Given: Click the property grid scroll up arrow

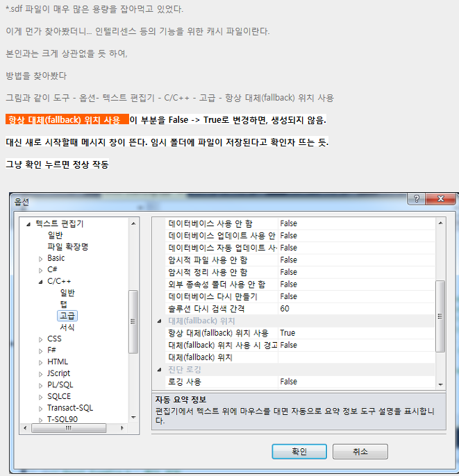Looking at the screenshot, I should pyautogui.click(x=440, y=223).
